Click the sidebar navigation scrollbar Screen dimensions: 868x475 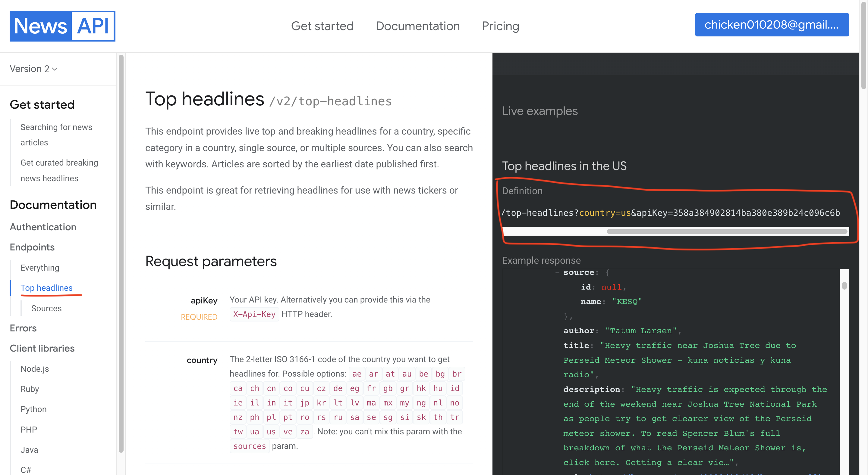[121, 253]
